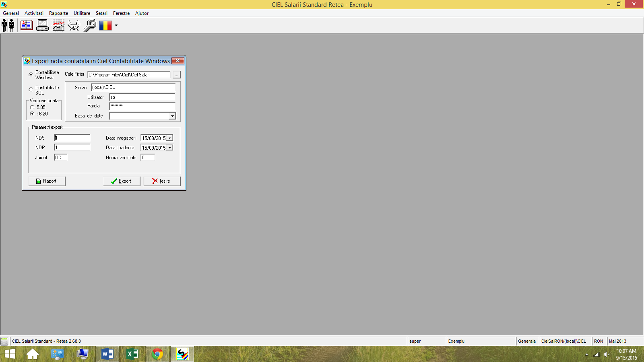The width and height of the screenshot is (644, 362).
Task: Click the Utilizator input field
Action: [x=142, y=97]
